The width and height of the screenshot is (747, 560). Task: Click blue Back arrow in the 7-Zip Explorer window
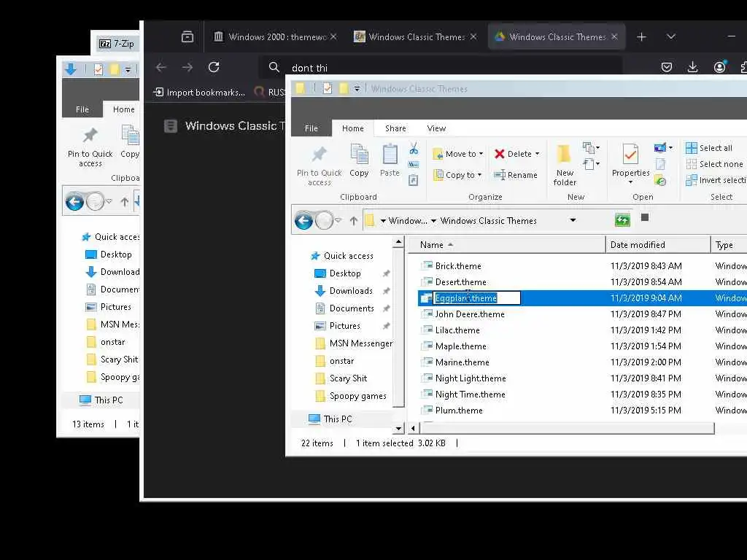(x=74, y=201)
